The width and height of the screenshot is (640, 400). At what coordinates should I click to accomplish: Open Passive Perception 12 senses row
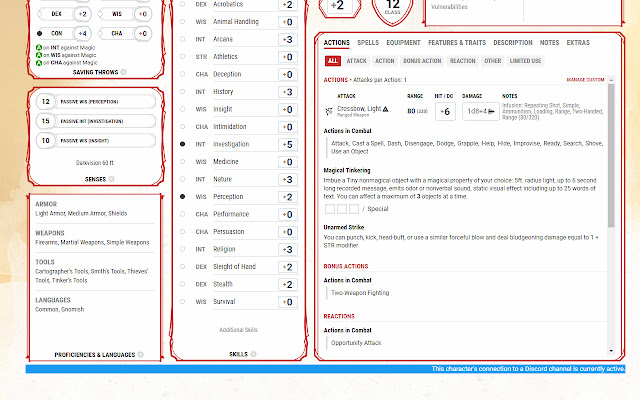(x=96, y=102)
